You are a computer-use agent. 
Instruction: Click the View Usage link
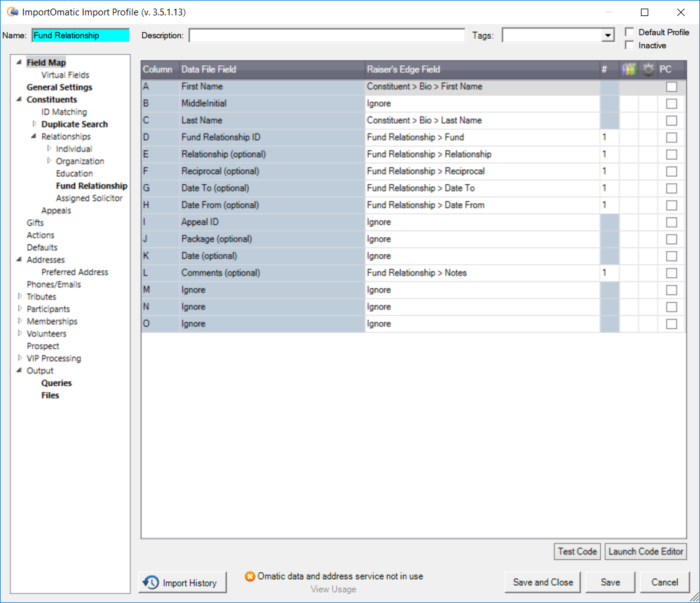click(x=333, y=589)
